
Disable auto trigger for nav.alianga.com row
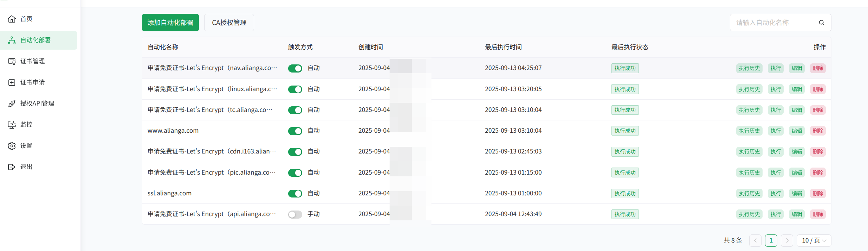295,68
